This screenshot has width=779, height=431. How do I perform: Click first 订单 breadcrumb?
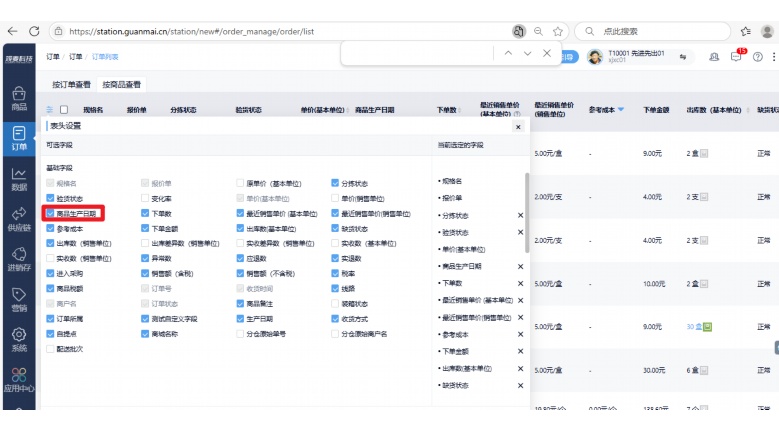53,57
